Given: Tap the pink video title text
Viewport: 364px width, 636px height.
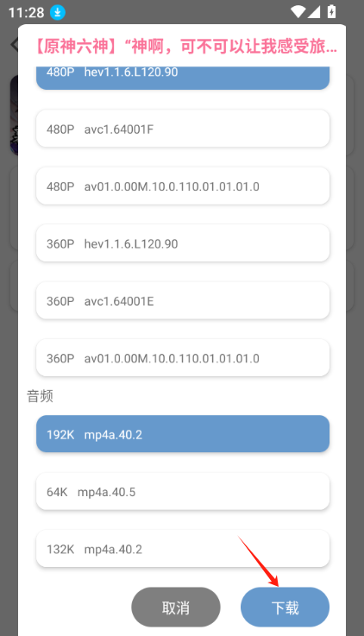Looking at the screenshot, I should [185, 47].
